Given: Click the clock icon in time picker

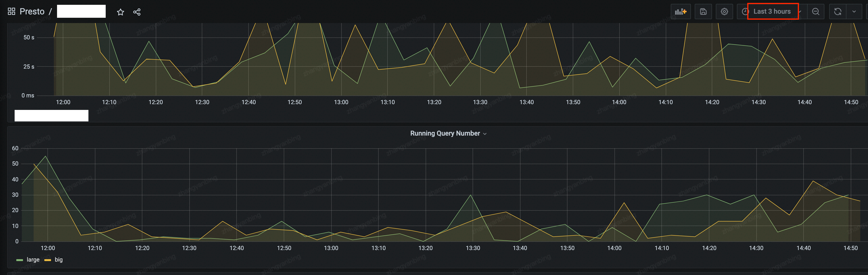Looking at the screenshot, I should coord(745,12).
